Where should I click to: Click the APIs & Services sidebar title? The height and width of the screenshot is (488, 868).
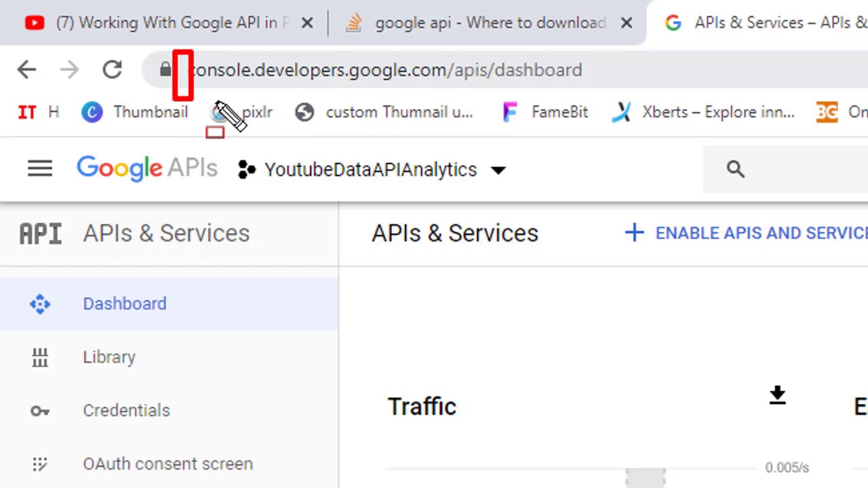[x=166, y=233]
